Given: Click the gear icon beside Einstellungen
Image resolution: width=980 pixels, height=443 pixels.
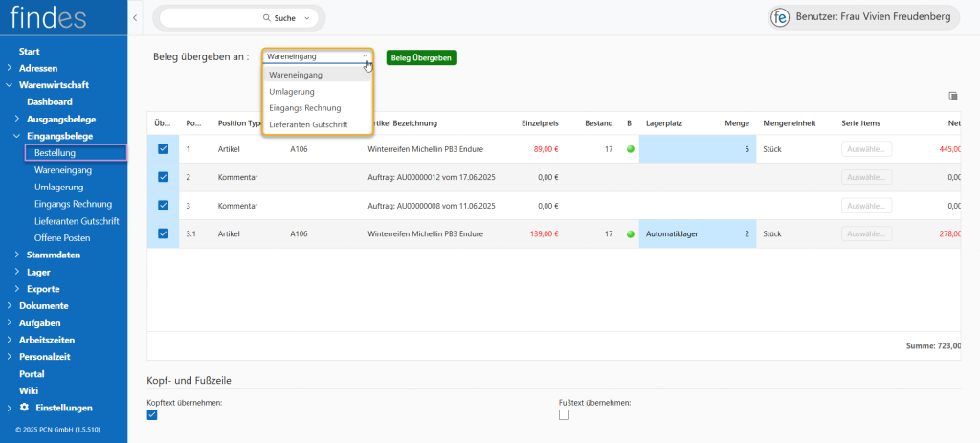Looking at the screenshot, I should (24, 408).
